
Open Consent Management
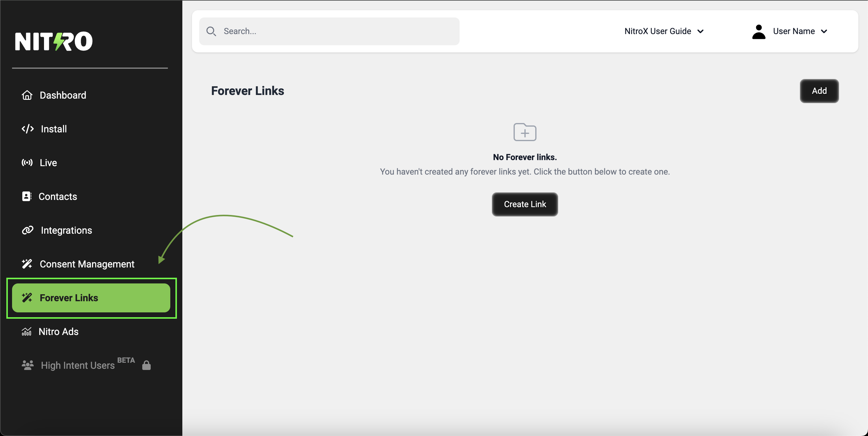pyautogui.click(x=91, y=264)
